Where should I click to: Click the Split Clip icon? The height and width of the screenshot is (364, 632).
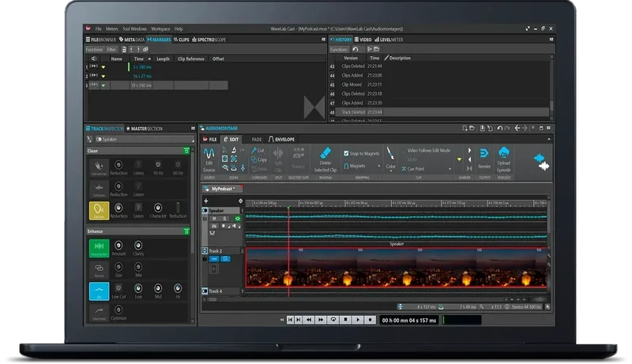tap(278, 153)
